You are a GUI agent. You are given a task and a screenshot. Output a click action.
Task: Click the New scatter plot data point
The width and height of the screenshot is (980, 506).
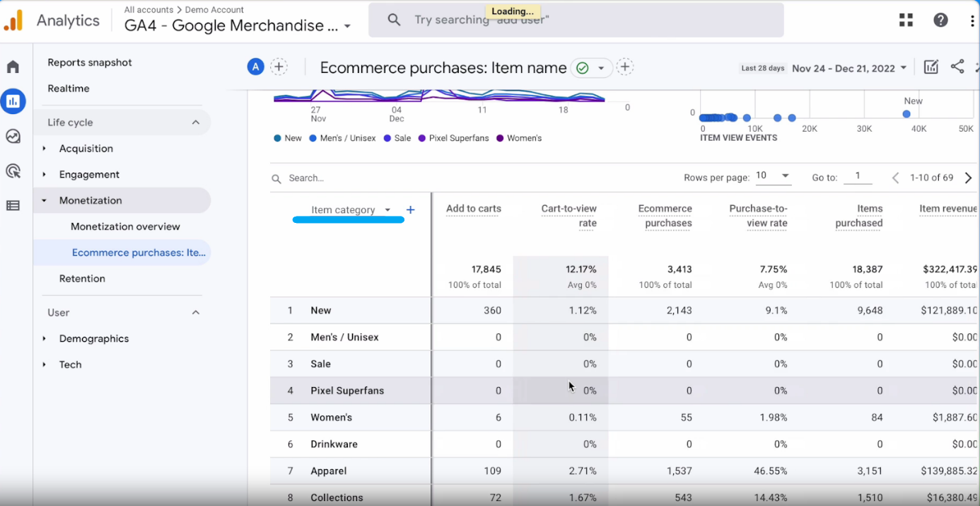(x=906, y=114)
